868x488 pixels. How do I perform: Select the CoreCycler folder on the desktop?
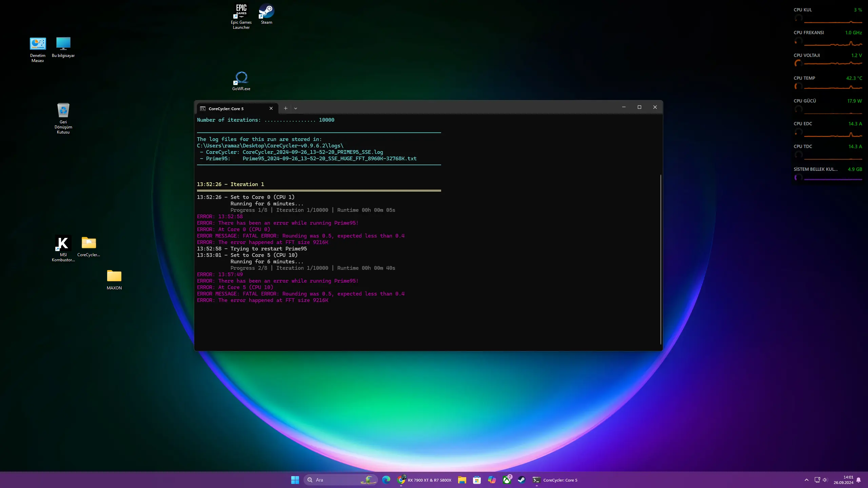(x=89, y=246)
